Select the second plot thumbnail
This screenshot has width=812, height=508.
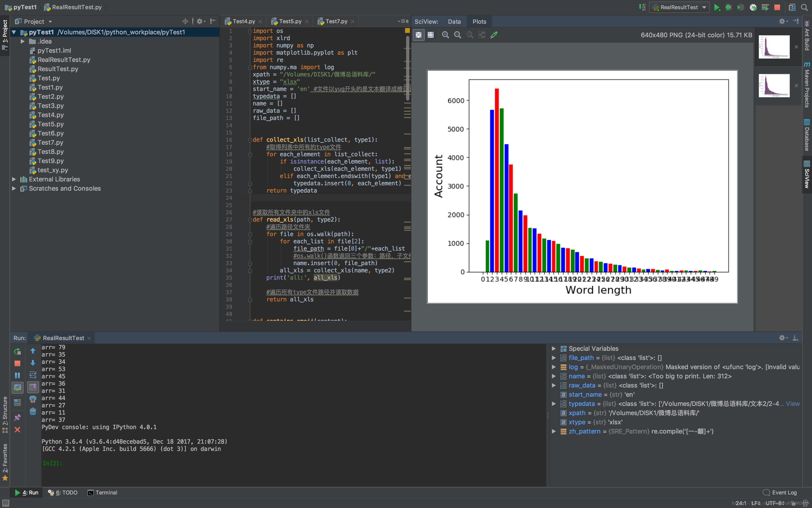774,85
